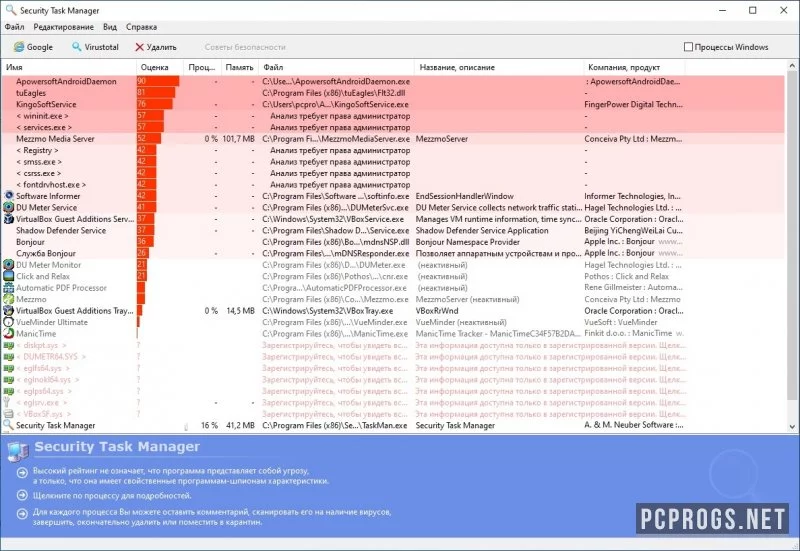
Task: Click the Automatic PDF Processor icon
Action: [9, 288]
